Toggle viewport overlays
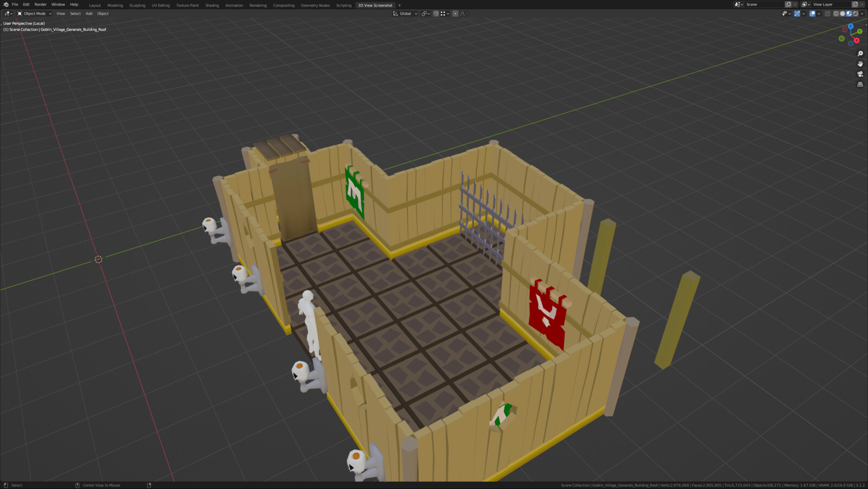Image resolution: width=868 pixels, height=489 pixels. point(812,14)
